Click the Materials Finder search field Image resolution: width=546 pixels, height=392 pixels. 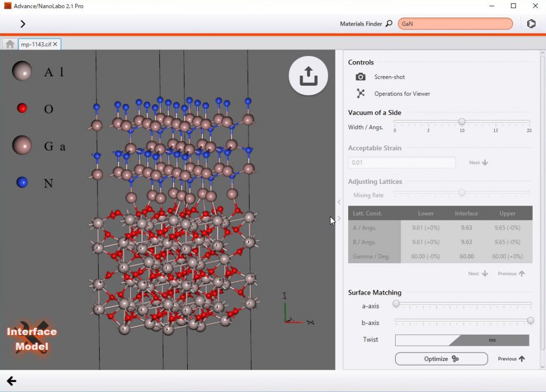pos(455,24)
